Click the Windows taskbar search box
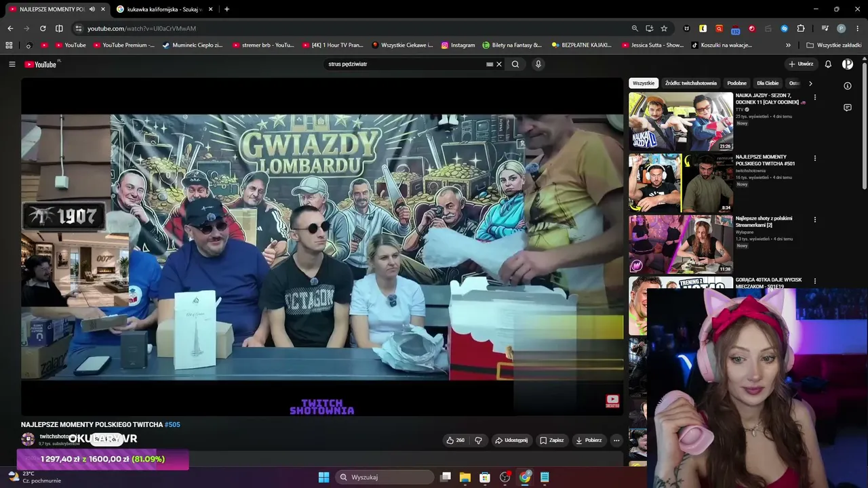Screen dimensions: 868x488 tap(385, 477)
